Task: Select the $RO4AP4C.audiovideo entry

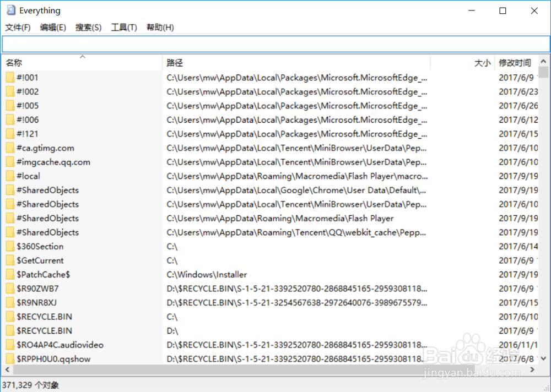Action: (60, 345)
